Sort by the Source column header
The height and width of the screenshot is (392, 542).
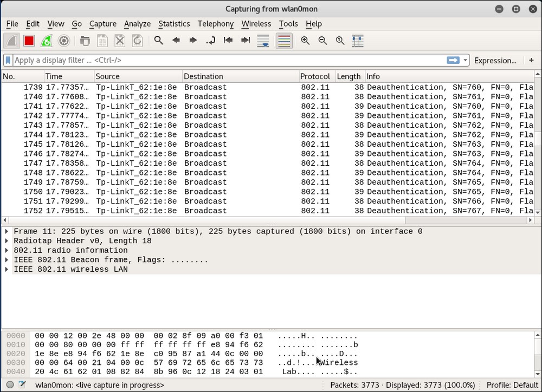[138, 76]
